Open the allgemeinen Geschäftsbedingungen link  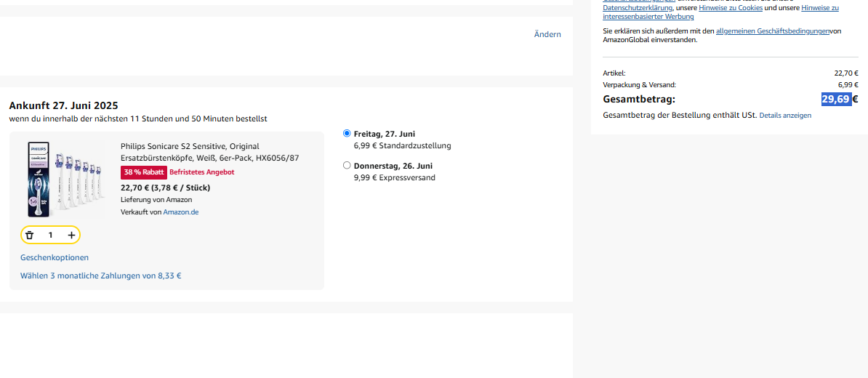pos(772,31)
